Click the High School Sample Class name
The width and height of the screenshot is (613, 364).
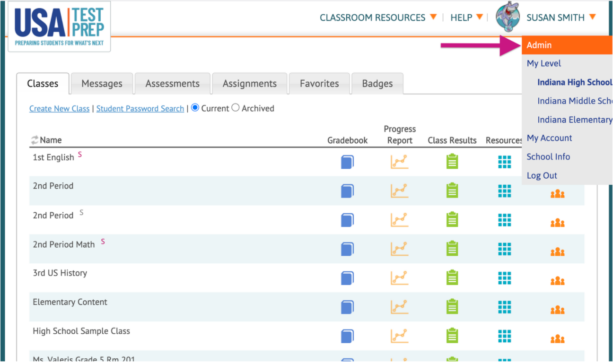[81, 331]
